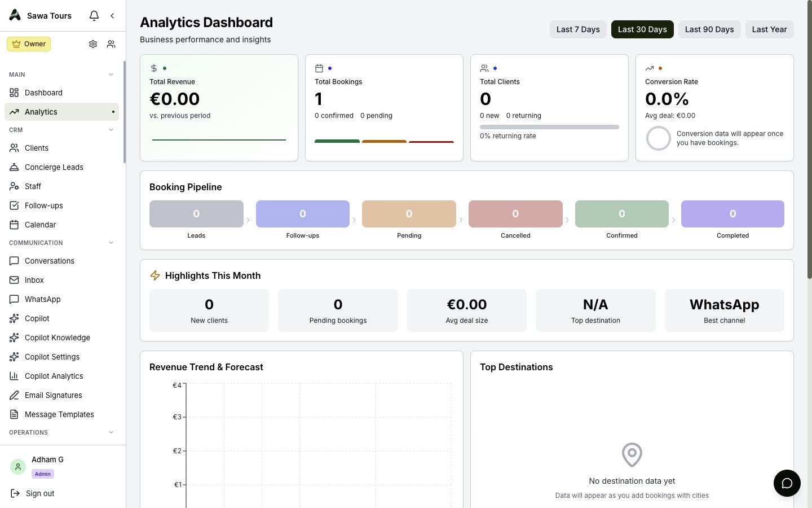
Task: Open the floating chat bubble button
Action: tap(787, 483)
